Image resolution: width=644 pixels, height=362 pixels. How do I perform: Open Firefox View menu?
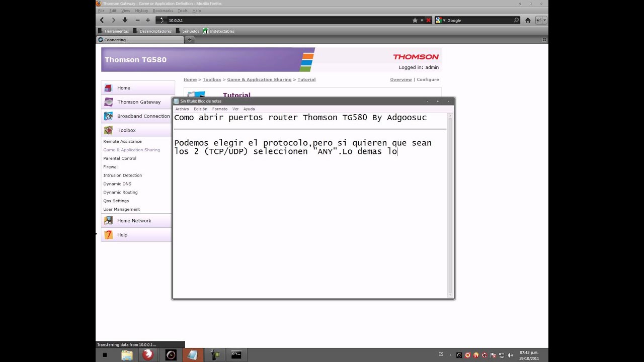(126, 11)
